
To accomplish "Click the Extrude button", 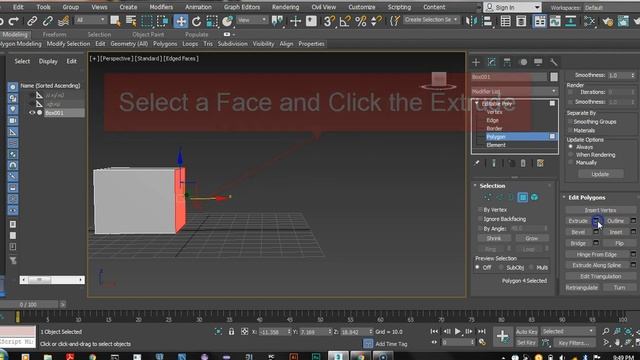I will (578, 221).
